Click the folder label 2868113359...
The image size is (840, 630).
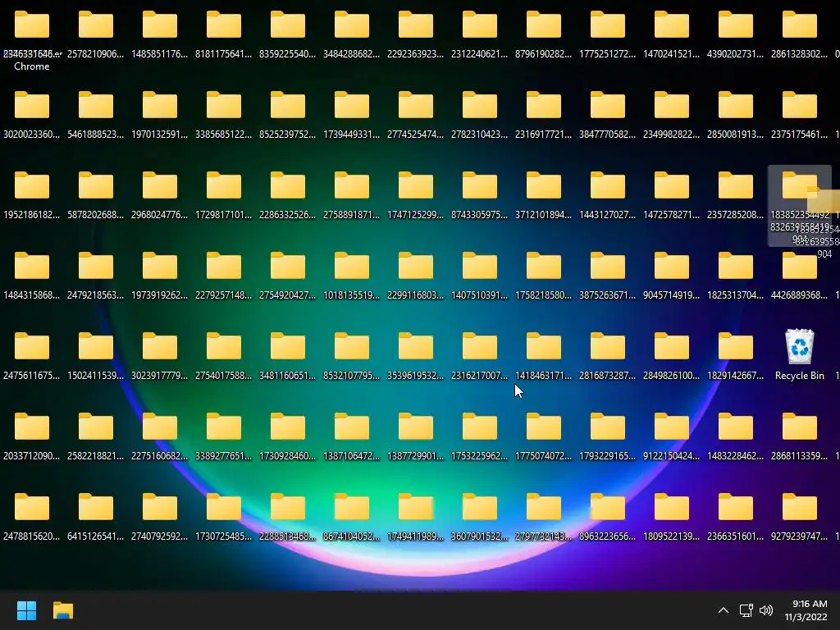(x=799, y=456)
